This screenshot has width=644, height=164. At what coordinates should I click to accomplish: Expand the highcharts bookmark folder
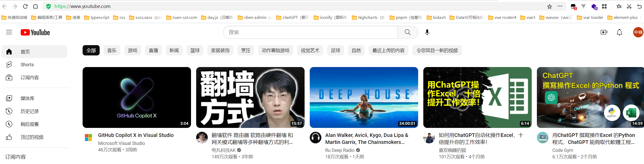pyautogui.click(x=369, y=18)
